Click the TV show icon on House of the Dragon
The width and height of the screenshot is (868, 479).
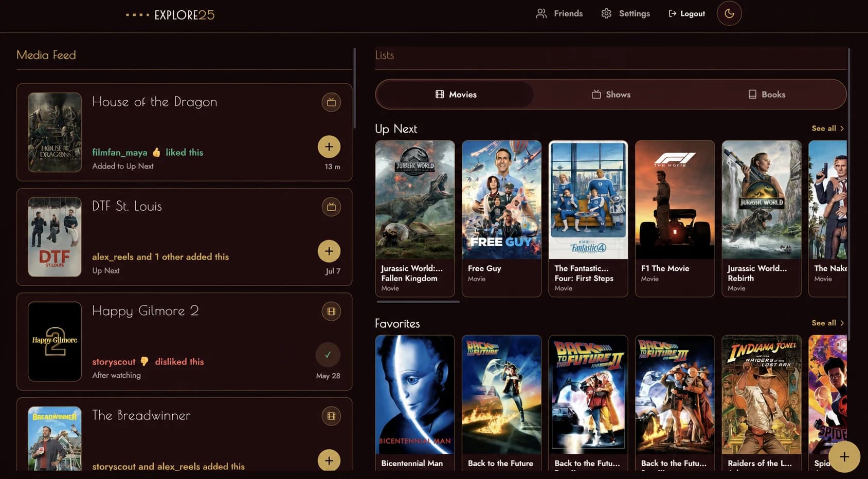[x=331, y=102]
